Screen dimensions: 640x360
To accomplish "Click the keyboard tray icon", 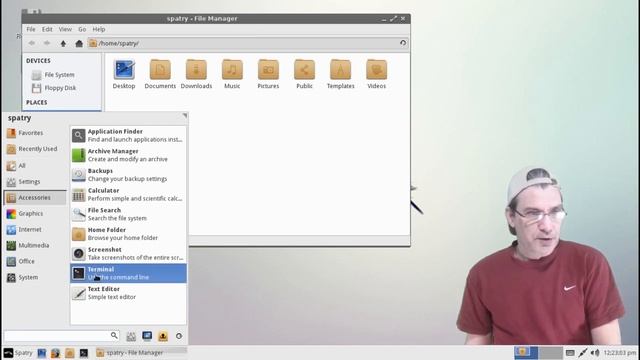I will 570,353.
